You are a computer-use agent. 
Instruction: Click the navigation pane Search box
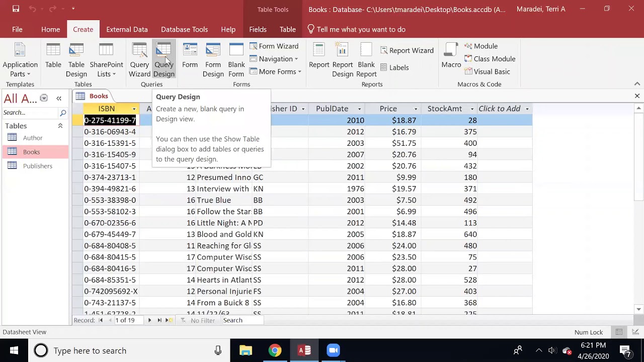[30, 113]
